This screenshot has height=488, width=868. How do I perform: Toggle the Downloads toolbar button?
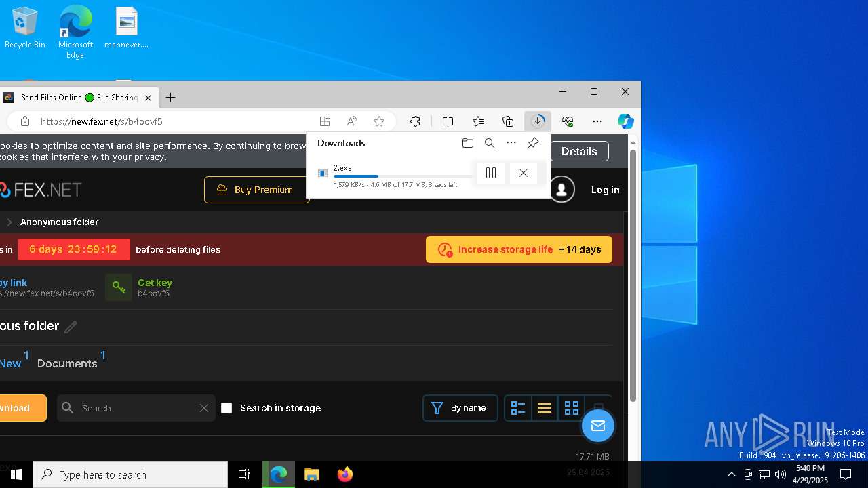pos(538,121)
